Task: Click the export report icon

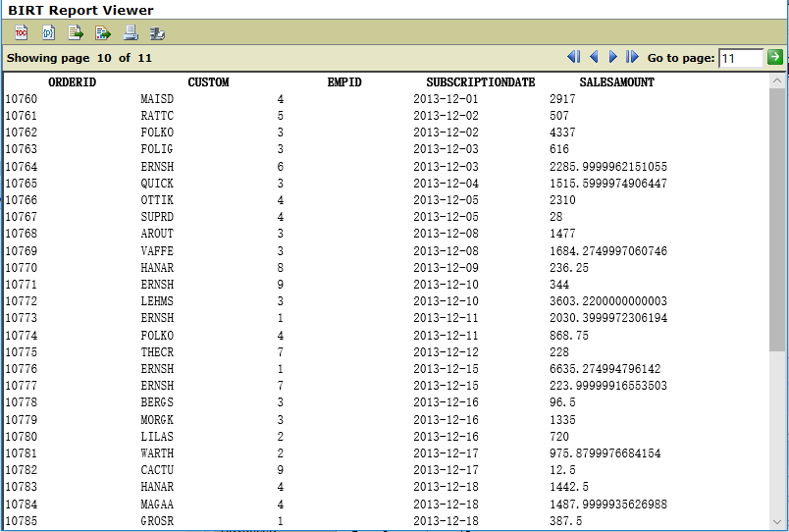Action: pyautogui.click(x=103, y=33)
